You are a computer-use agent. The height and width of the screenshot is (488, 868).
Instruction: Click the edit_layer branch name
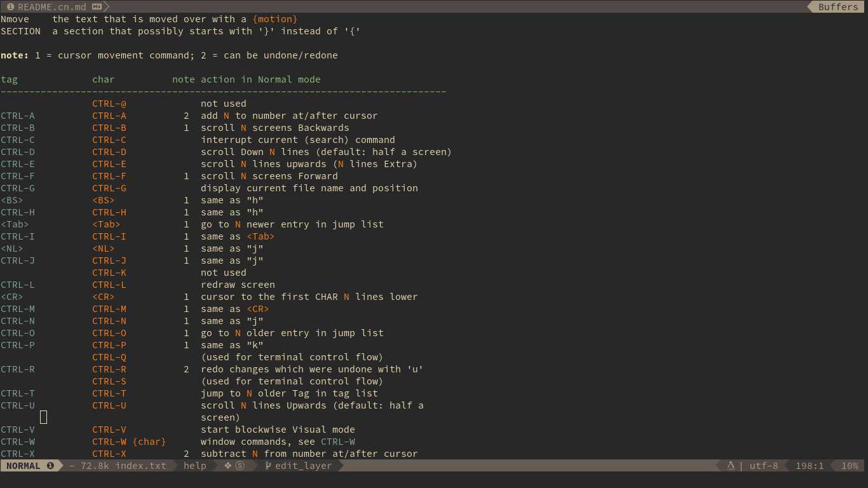[303, 466]
